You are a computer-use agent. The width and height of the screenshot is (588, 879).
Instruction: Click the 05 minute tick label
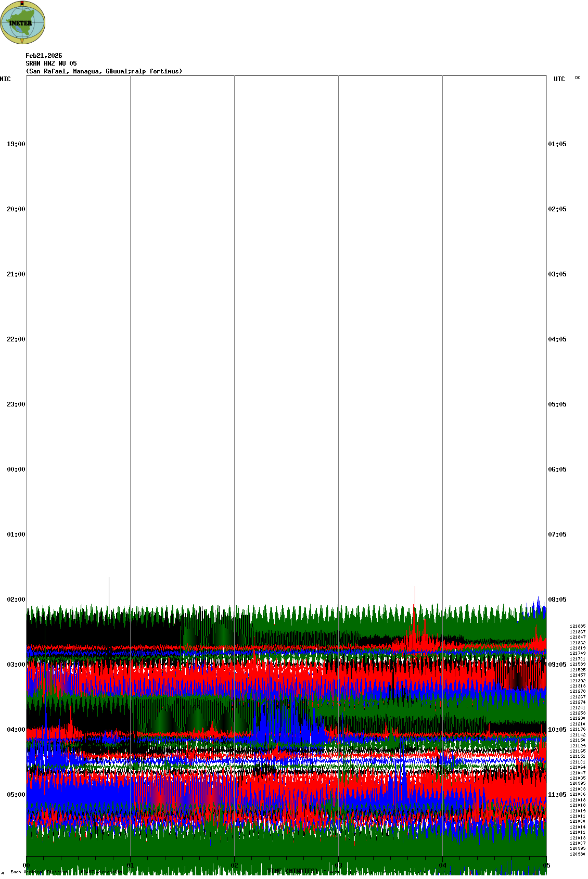pyautogui.click(x=546, y=865)
